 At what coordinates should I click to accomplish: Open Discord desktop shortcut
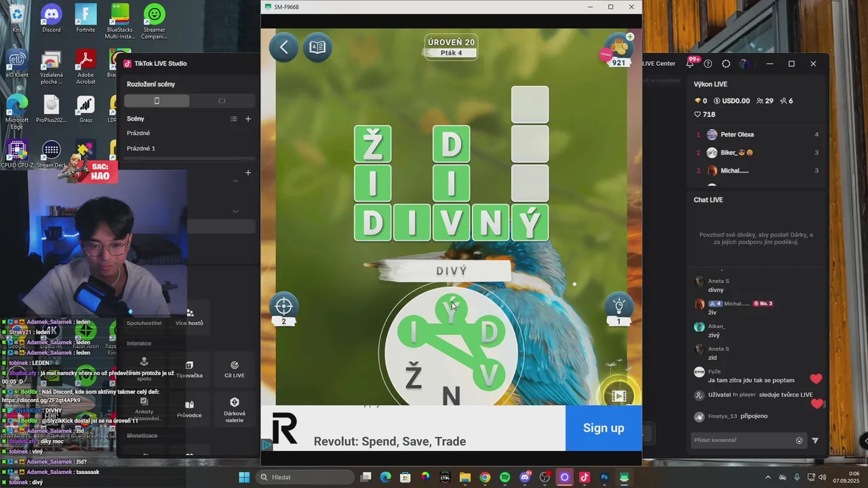pos(52,18)
